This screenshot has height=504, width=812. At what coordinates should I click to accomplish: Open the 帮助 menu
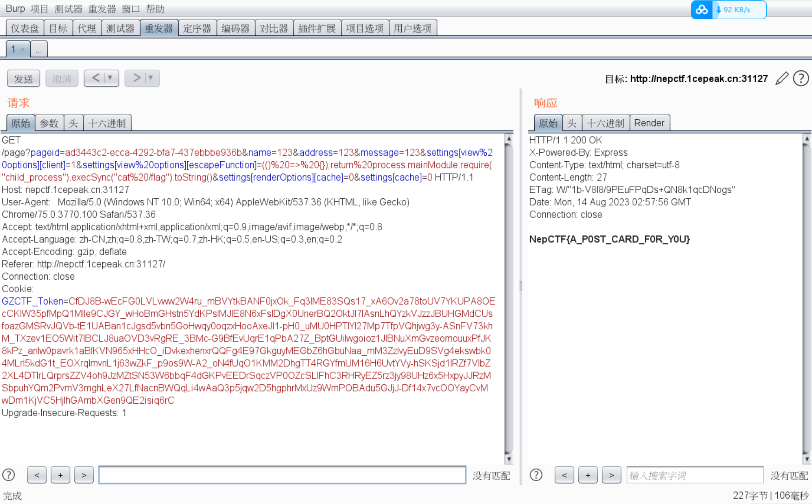pyautogui.click(x=155, y=9)
